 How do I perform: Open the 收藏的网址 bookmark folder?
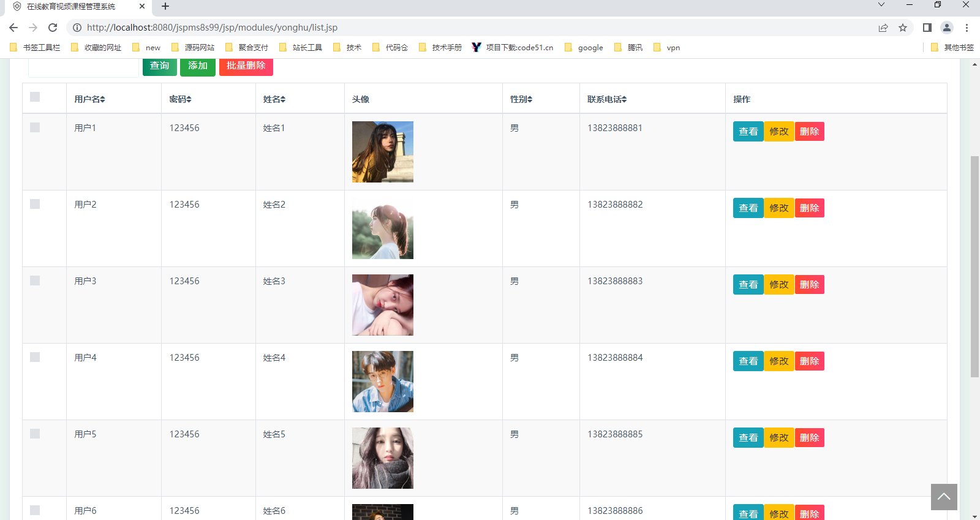pyautogui.click(x=96, y=48)
